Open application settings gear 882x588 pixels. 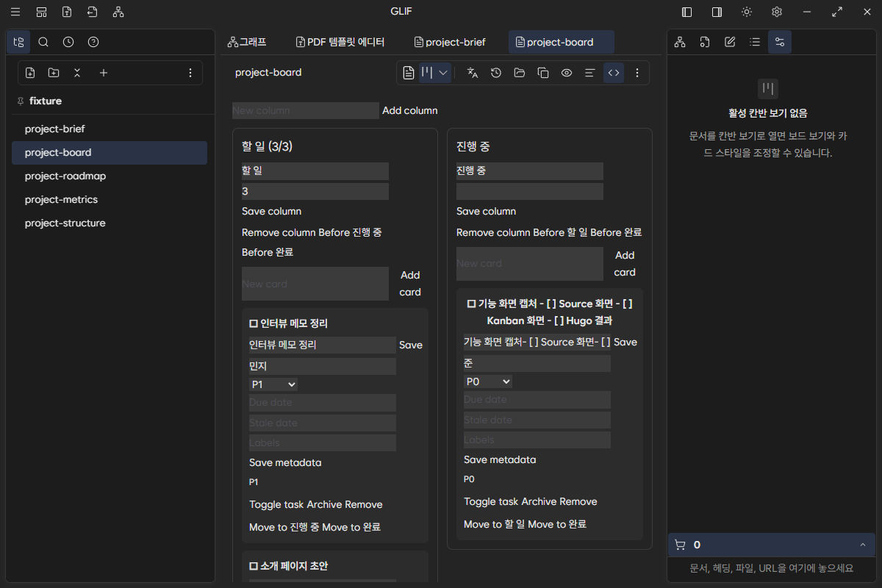[x=777, y=12]
